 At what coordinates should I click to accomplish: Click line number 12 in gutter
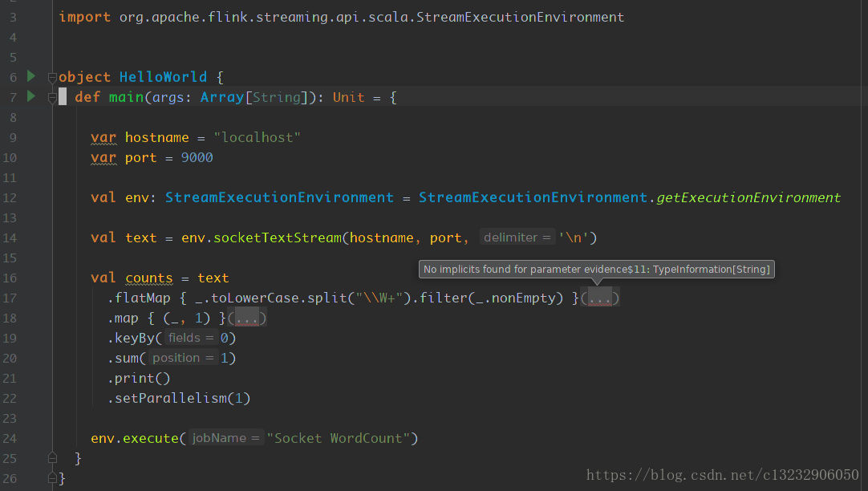click(x=10, y=197)
